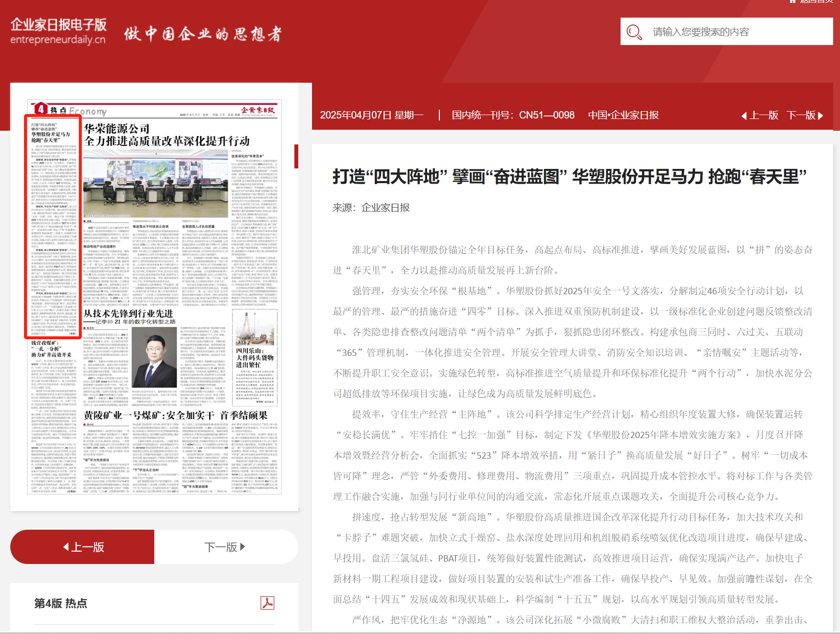Click the 下一版 link in the date bar
The height and width of the screenshot is (634, 840).
click(x=801, y=116)
